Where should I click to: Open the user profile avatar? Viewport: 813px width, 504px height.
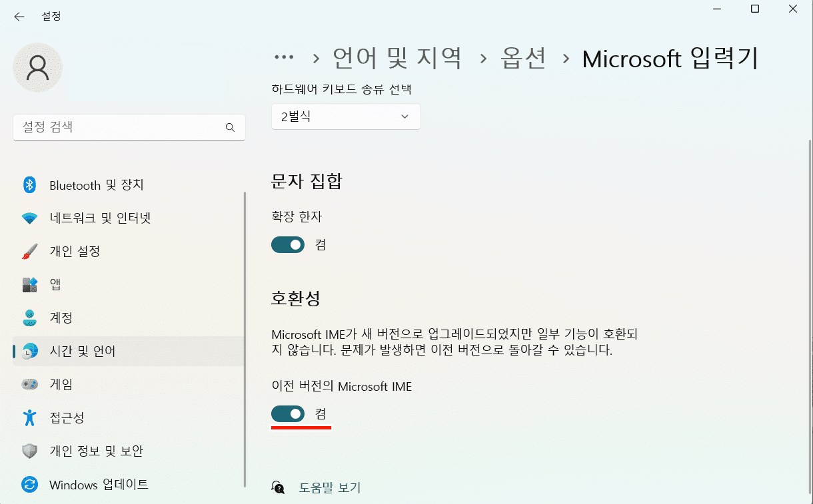click(x=38, y=67)
